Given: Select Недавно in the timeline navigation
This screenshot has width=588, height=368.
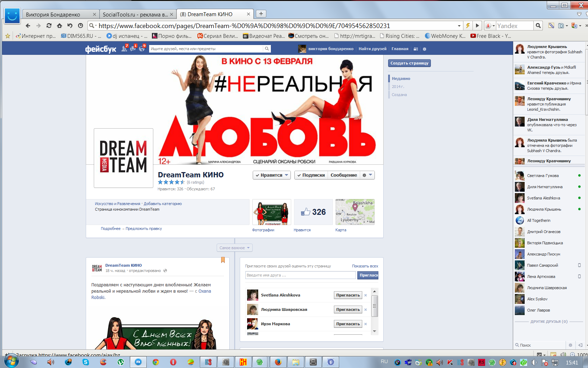Looking at the screenshot, I should click(401, 79).
